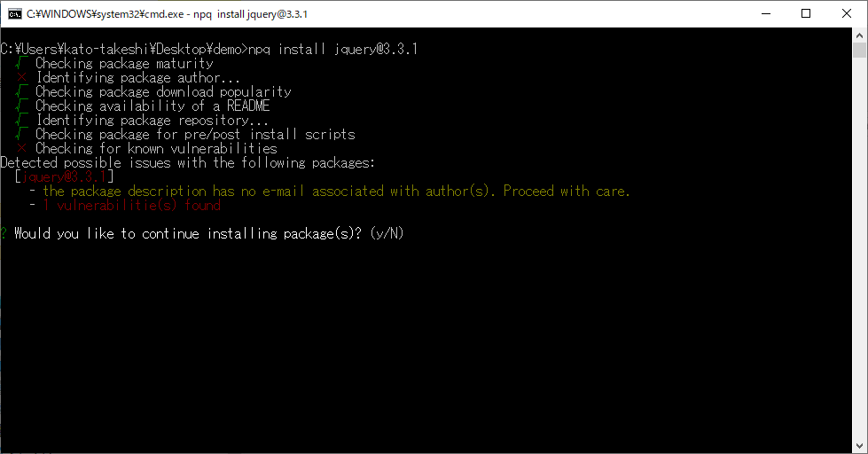The image size is (868, 454).
Task: Click the red X beside known vulnerabilities
Action: [x=21, y=148]
